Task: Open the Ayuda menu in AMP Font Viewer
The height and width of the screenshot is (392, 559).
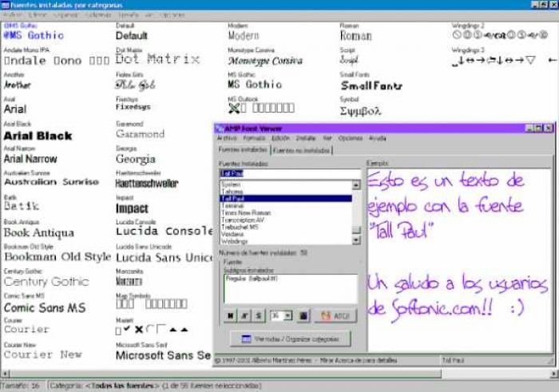Action: [x=377, y=138]
